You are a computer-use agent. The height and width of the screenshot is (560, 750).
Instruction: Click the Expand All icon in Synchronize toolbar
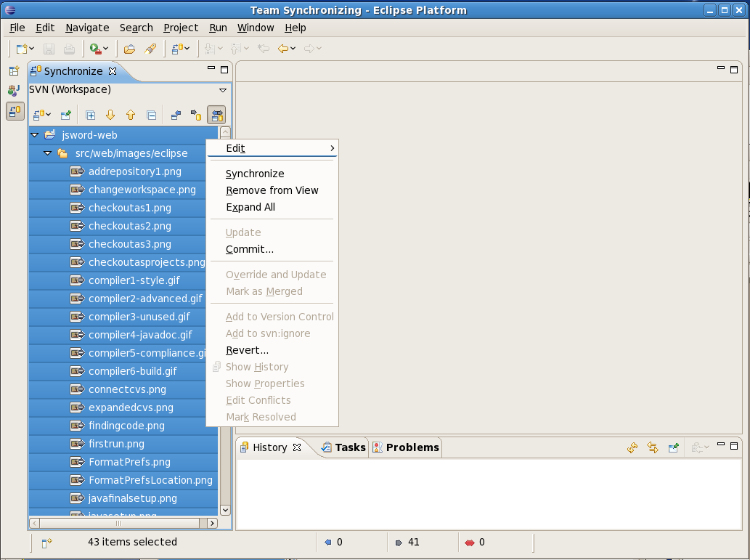91,115
